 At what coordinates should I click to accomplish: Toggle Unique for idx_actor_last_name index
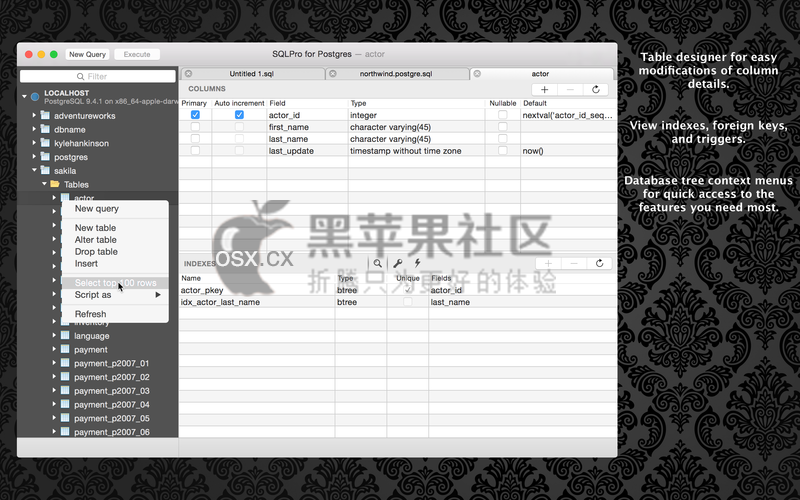(408, 302)
